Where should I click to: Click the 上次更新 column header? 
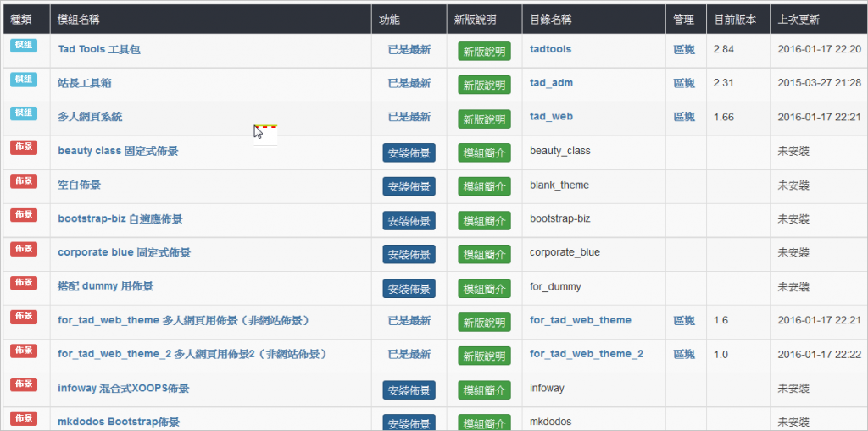[798, 19]
